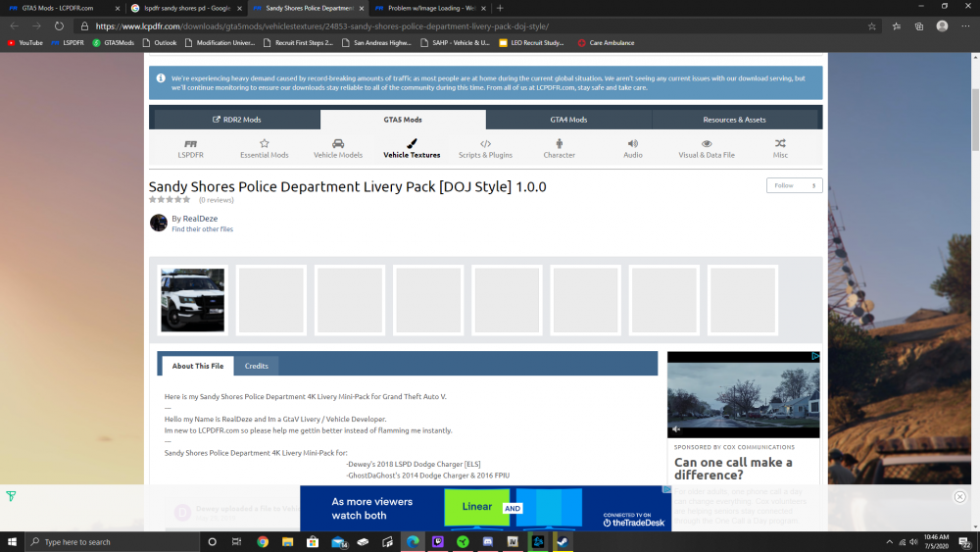Image resolution: width=980 pixels, height=552 pixels.
Task: Open the (0 reviews) link
Action: pyautogui.click(x=217, y=200)
